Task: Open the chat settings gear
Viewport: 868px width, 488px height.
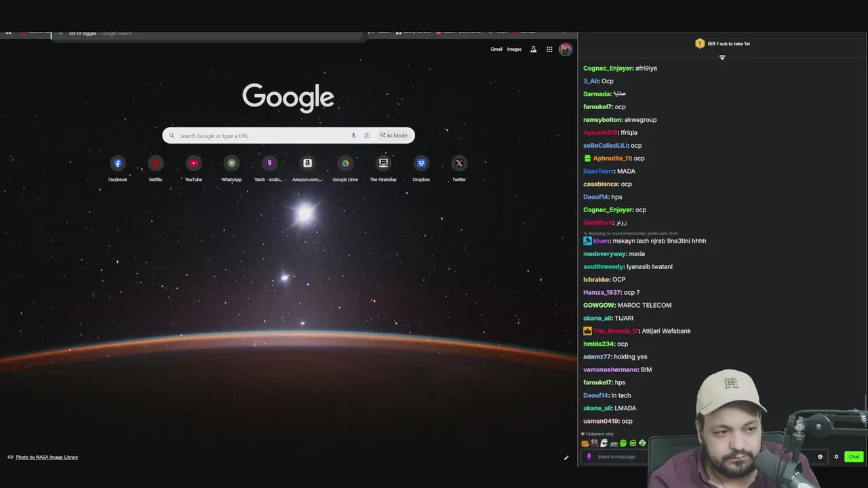Action: tap(836, 457)
